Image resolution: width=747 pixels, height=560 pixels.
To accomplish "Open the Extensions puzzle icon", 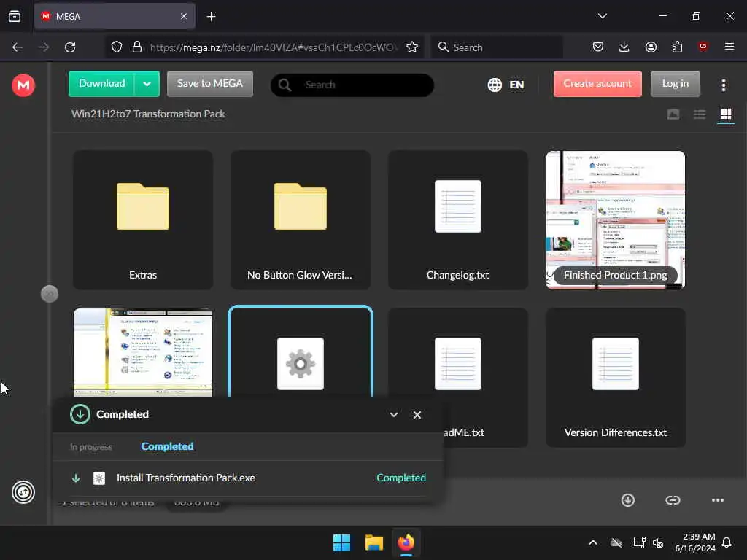I will [x=677, y=47].
